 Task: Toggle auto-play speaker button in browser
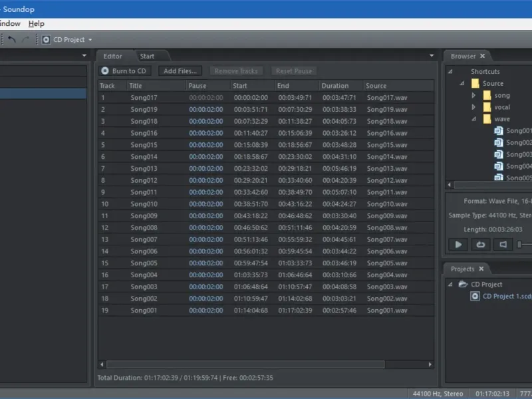pos(503,244)
